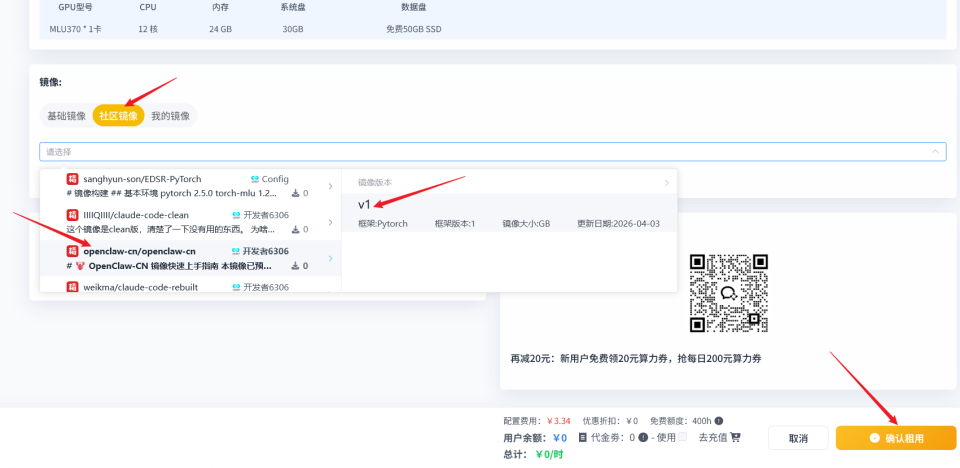Click the MLU370 * 1卡 configuration row
Image resolution: width=960 pixels, height=468 pixels.
click(493, 29)
